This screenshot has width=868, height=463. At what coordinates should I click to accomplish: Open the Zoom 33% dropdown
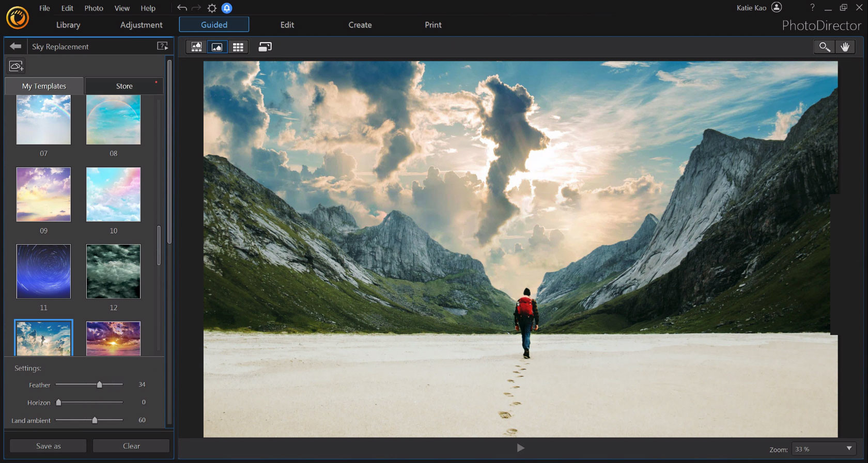click(825, 449)
